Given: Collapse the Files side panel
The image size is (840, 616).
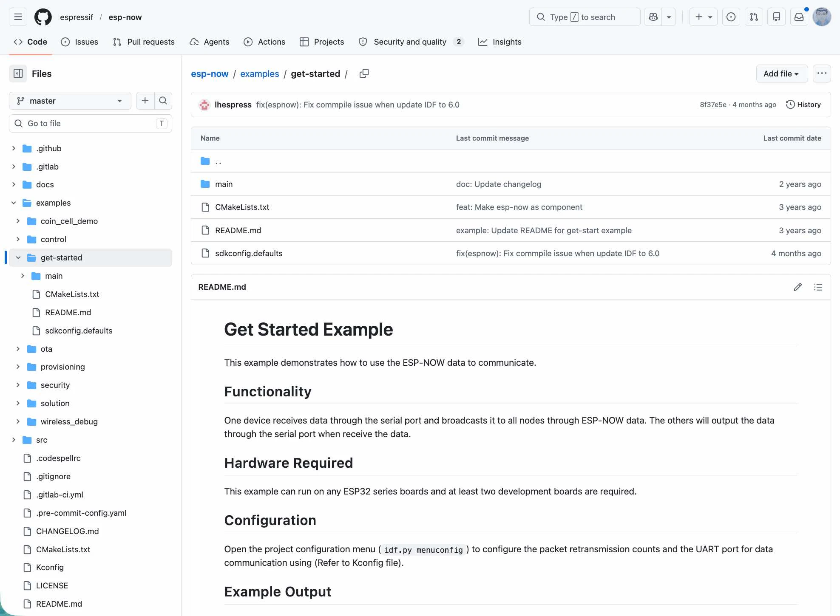Looking at the screenshot, I should (x=18, y=73).
